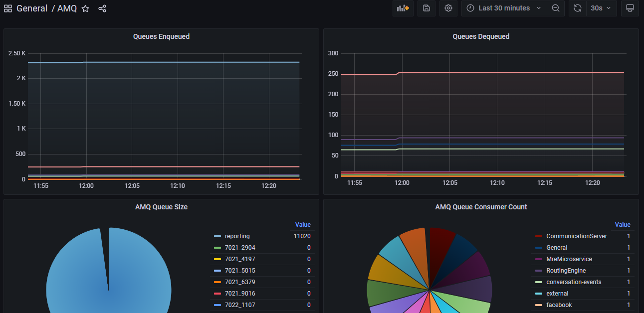644x313 pixels.
Task: Click the facebook legend color swatch
Action: tap(538, 305)
